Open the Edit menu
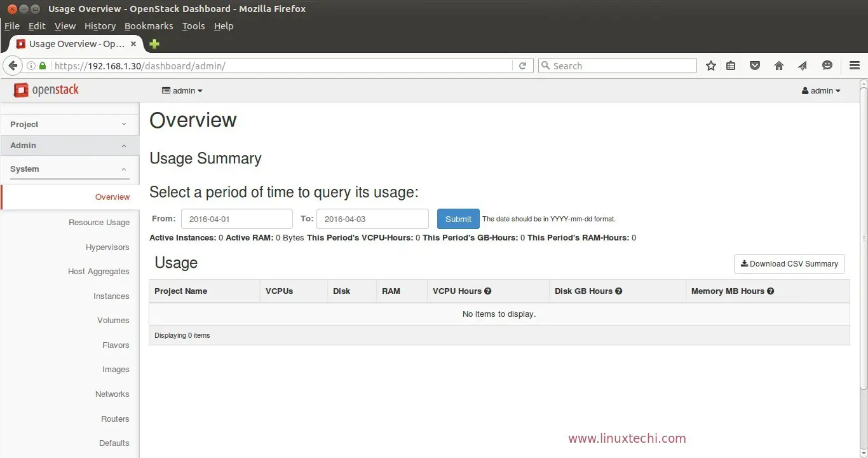The height and width of the screenshot is (458, 868). pos(37,26)
